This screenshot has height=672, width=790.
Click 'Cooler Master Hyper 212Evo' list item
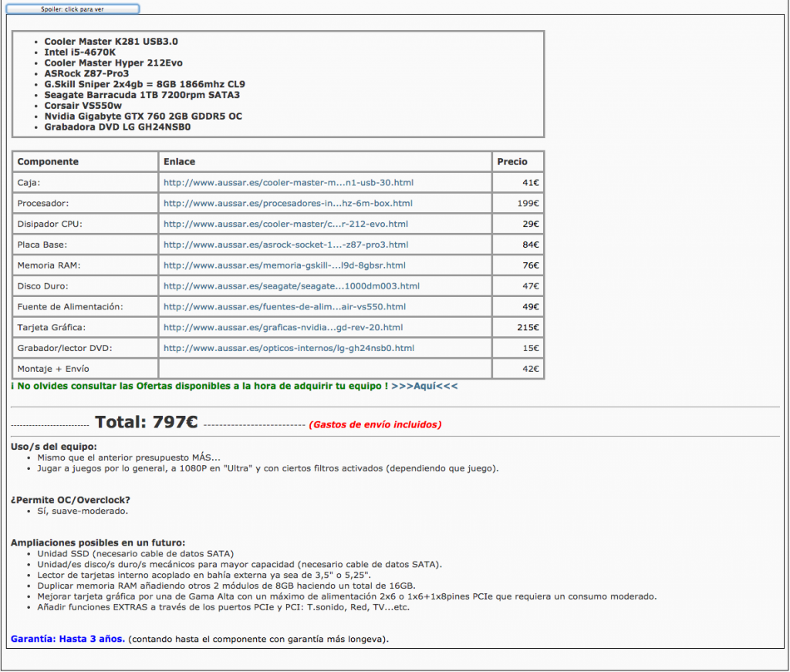point(113,62)
